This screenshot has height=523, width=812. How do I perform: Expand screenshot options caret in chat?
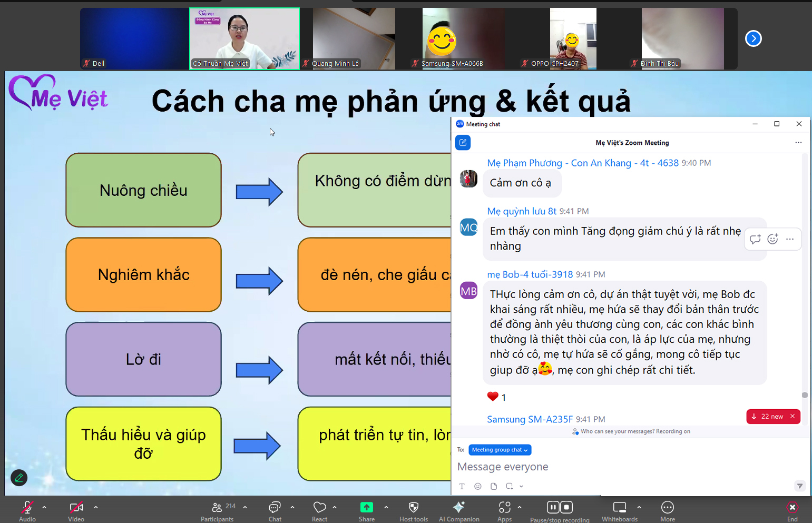[x=521, y=486]
